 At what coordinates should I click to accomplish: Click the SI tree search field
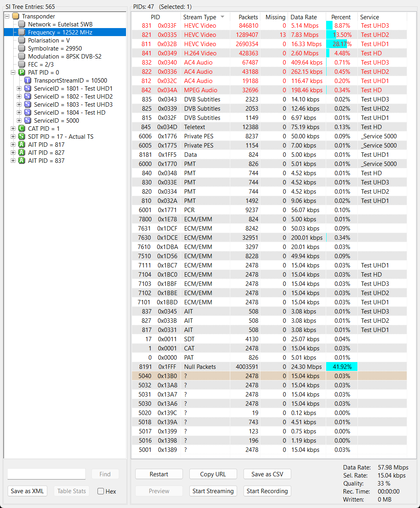(x=47, y=474)
